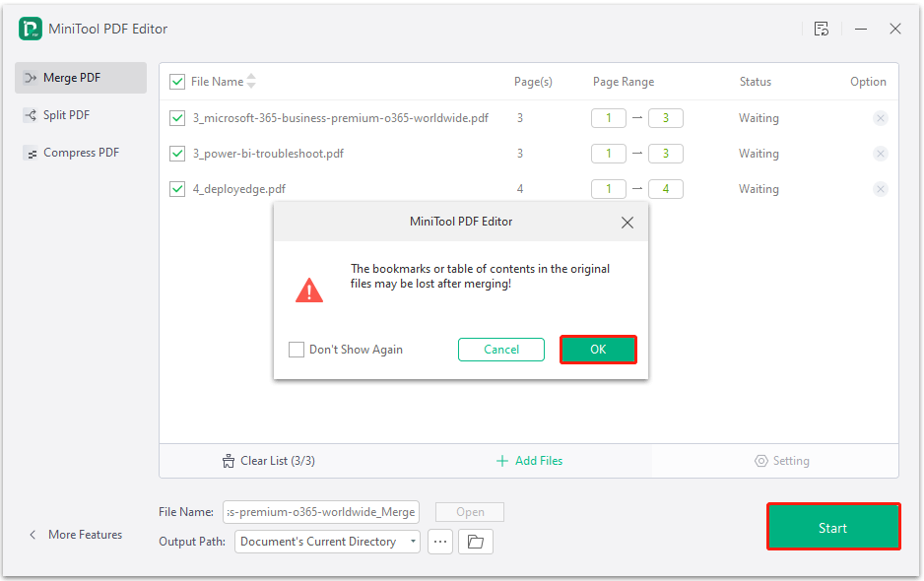Add Files to the merge list
This screenshot has width=924, height=581.
(530, 461)
